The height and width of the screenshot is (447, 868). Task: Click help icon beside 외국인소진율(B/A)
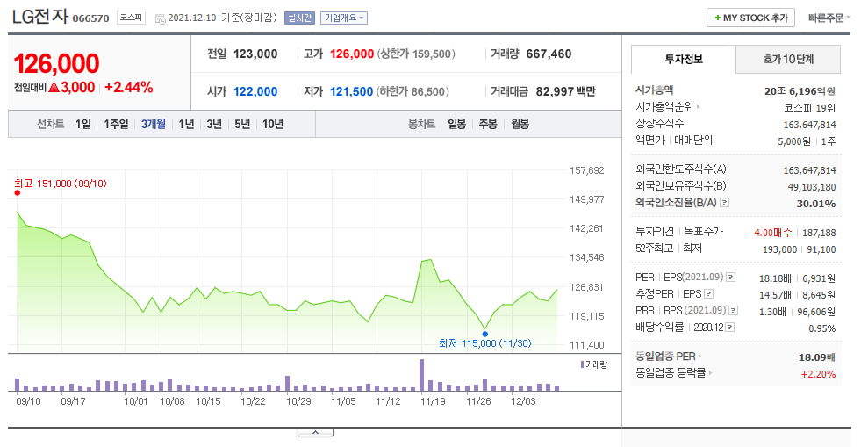pyautogui.click(x=724, y=203)
